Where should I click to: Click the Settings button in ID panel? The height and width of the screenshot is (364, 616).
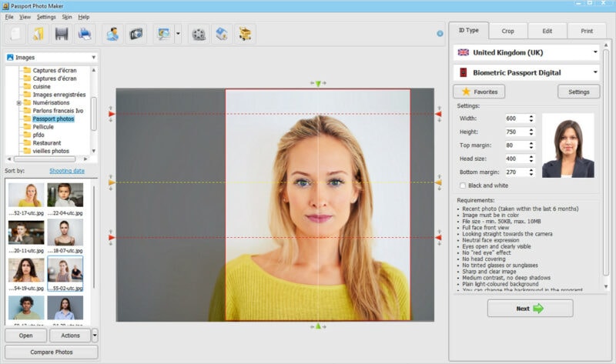coord(579,92)
